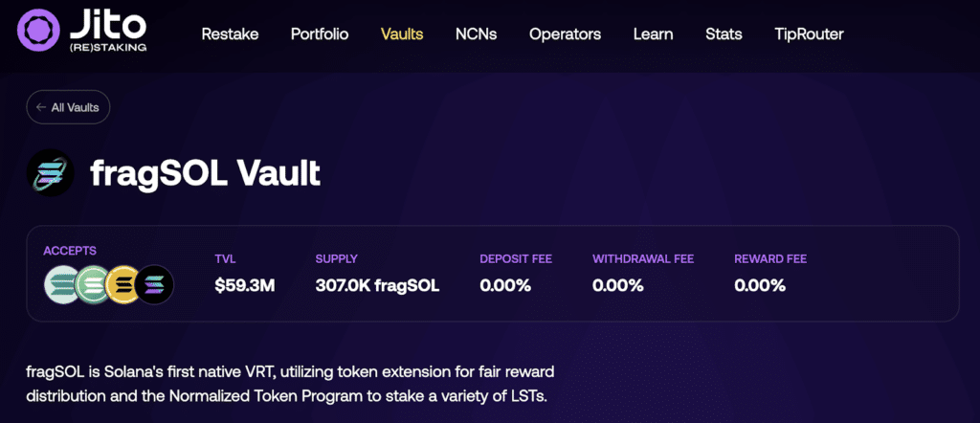
Task: Click the 307.0K fragSOL supply value
Action: coord(377,285)
